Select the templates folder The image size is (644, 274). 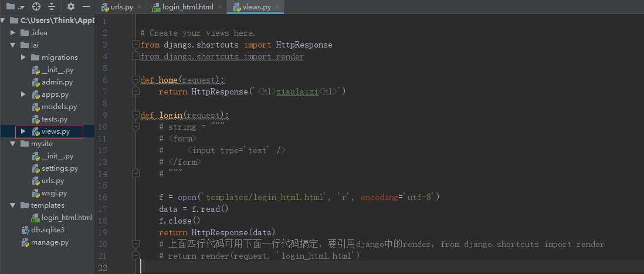click(x=48, y=205)
